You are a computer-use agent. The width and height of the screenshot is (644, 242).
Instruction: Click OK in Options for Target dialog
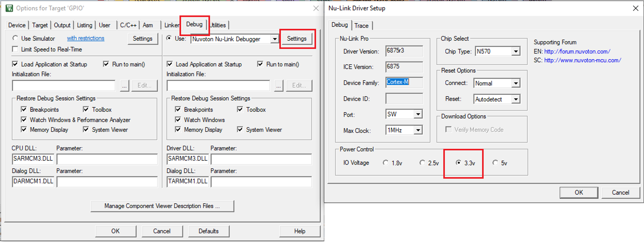point(115,231)
